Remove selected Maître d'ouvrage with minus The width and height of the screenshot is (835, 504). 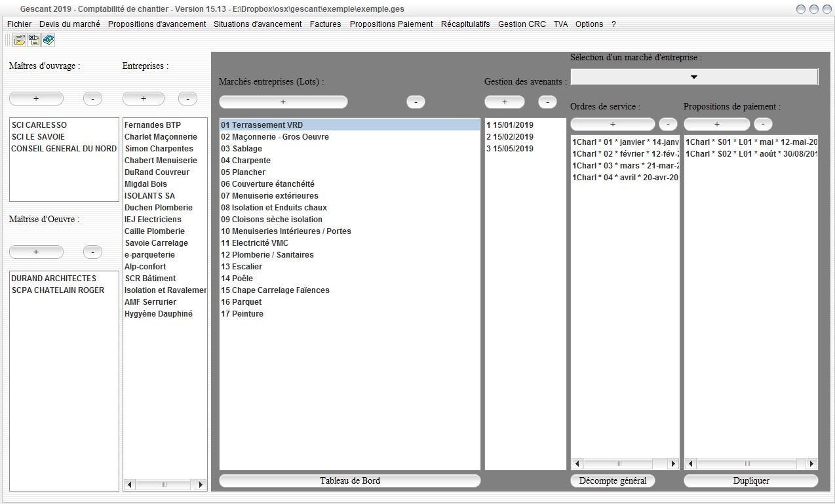[x=92, y=98]
